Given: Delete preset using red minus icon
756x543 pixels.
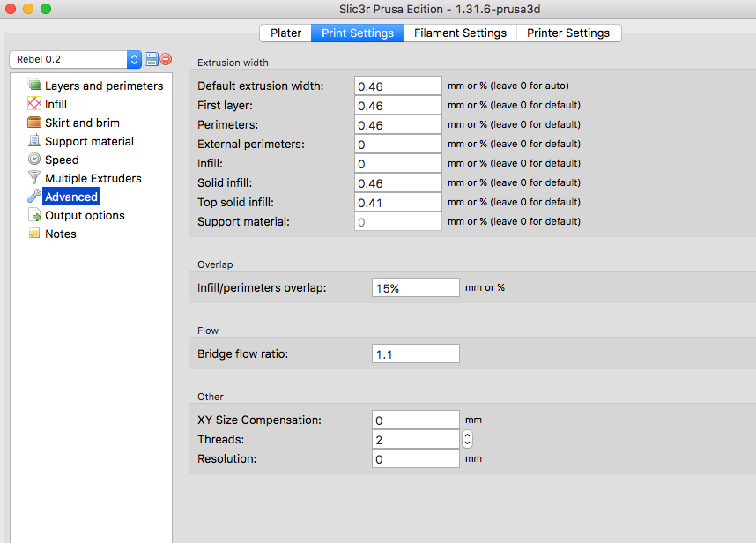Looking at the screenshot, I should (166, 59).
